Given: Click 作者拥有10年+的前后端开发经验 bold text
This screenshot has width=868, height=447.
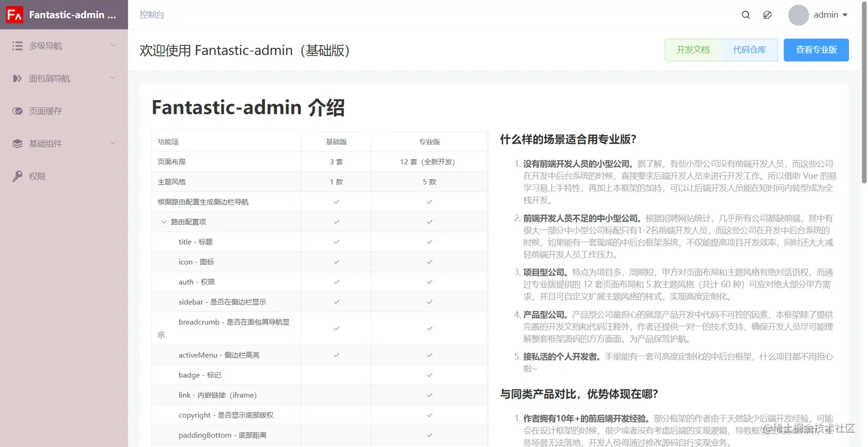Looking at the screenshot, I should [x=587, y=418].
